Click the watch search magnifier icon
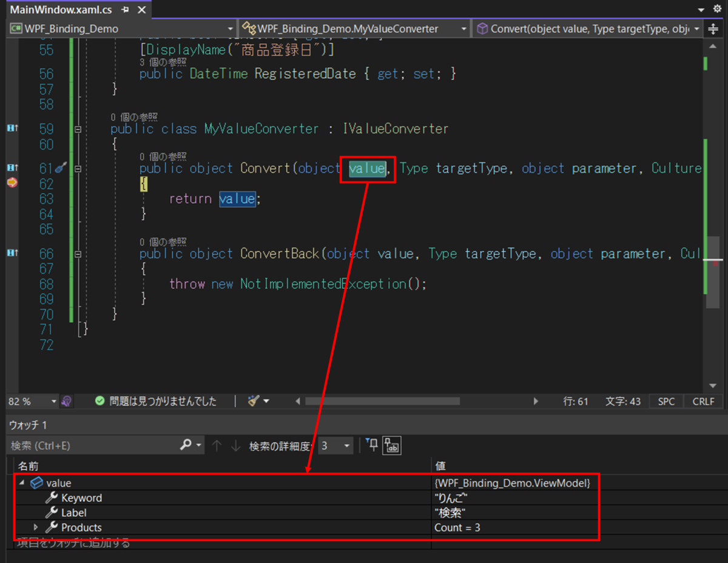 (x=186, y=445)
